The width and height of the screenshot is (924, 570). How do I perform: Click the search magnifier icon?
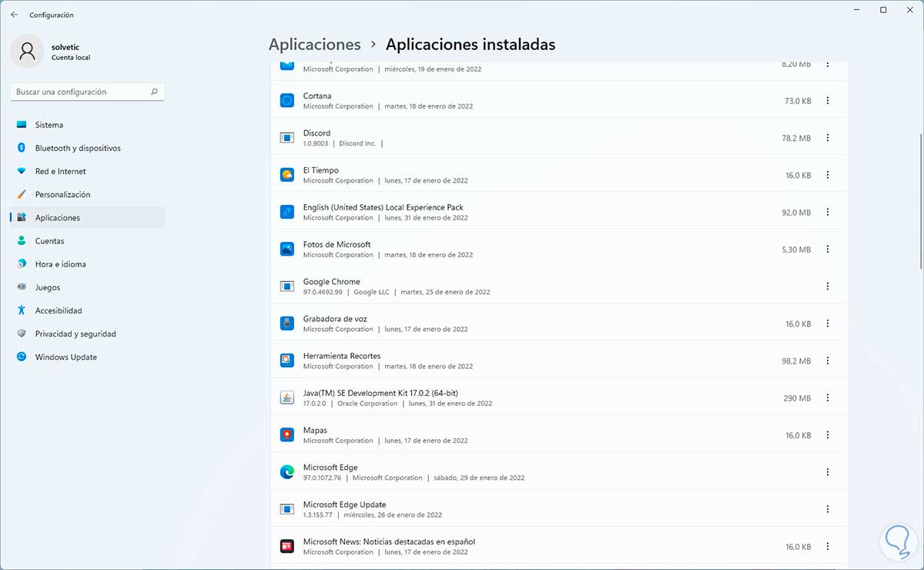pos(154,92)
